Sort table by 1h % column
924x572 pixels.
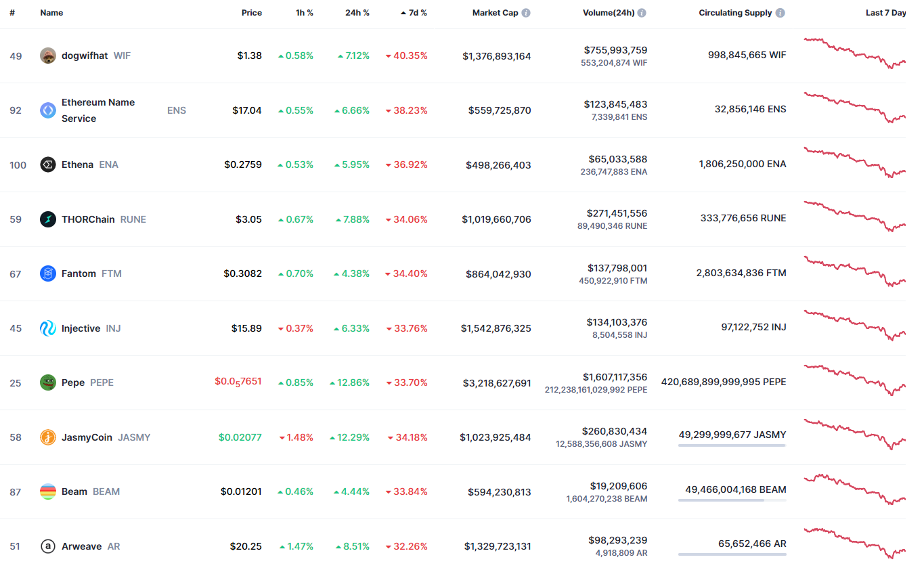[x=305, y=13]
